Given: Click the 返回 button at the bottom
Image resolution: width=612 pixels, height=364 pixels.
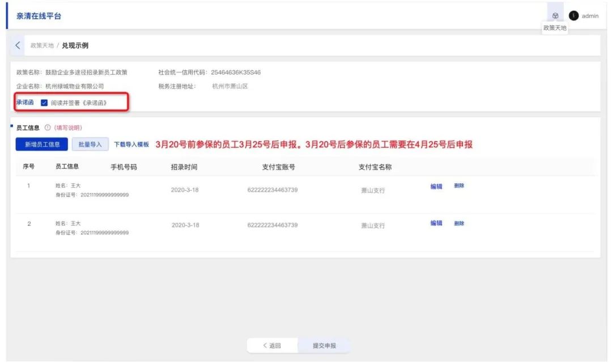Looking at the screenshot, I should [x=272, y=345].
